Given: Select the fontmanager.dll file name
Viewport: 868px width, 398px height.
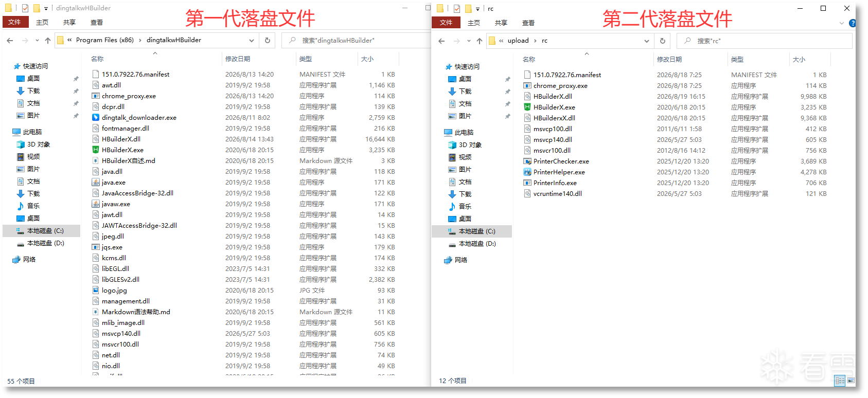Looking at the screenshot, I should (x=126, y=128).
